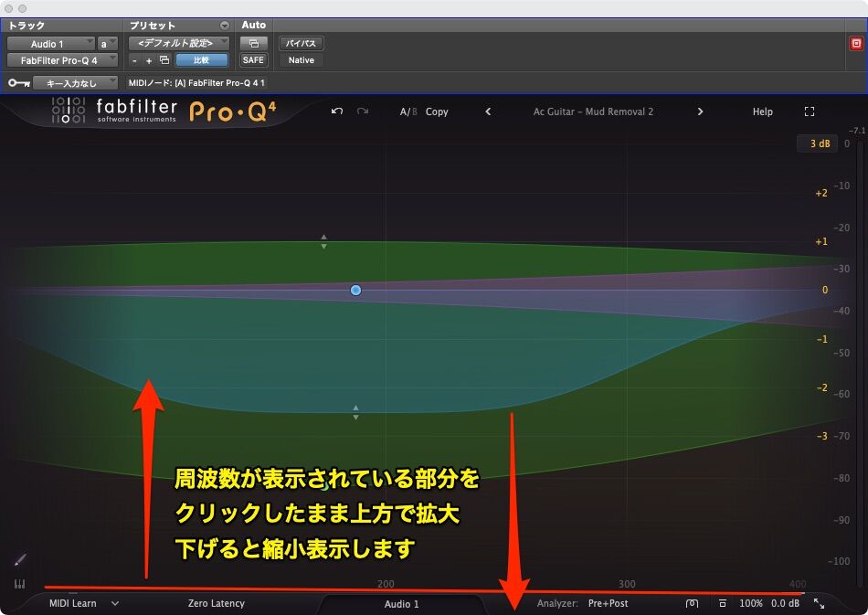868x615 pixels.
Task: Click the 300 frequency label
Action: coord(627,584)
